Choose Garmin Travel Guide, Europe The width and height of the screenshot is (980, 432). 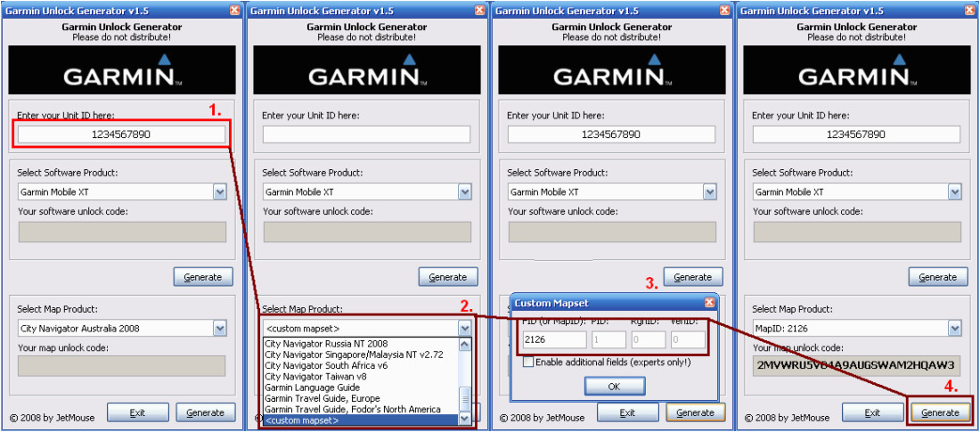[360, 398]
